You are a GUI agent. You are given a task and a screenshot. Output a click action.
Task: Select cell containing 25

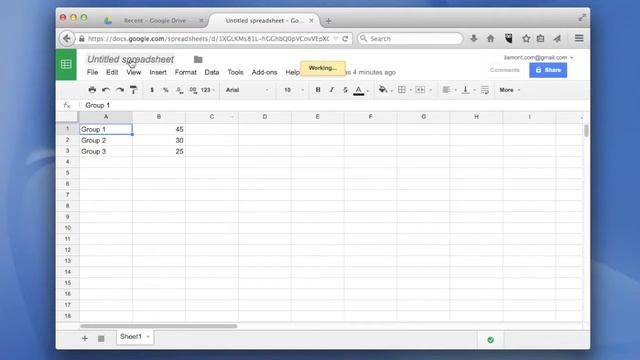159,151
